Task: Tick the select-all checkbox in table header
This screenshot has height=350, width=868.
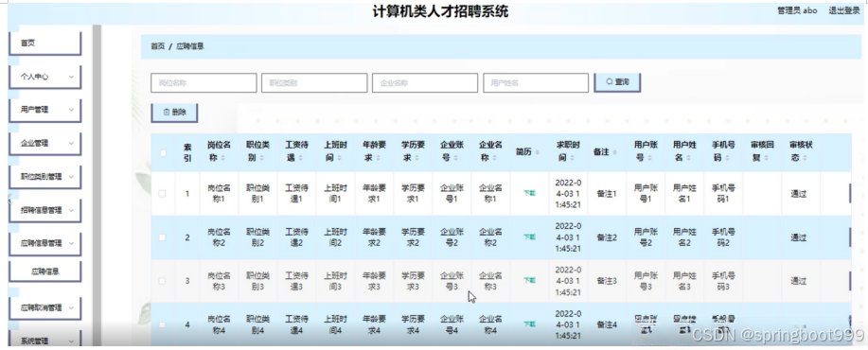Action: (163, 153)
